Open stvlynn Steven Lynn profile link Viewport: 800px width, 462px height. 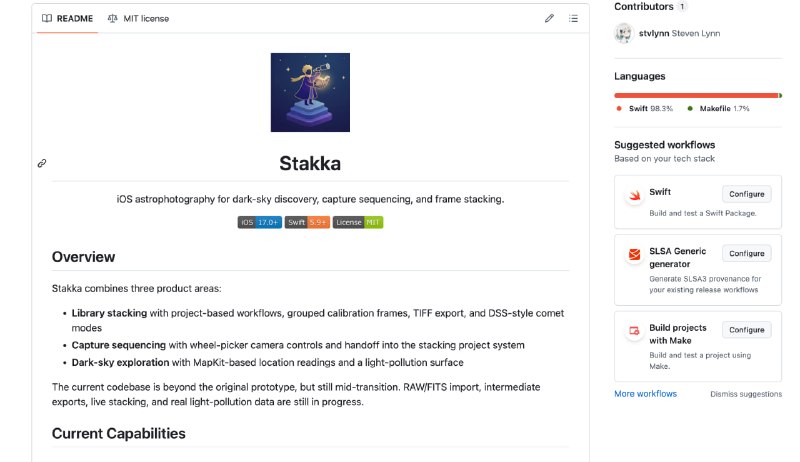pyautogui.click(x=679, y=33)
